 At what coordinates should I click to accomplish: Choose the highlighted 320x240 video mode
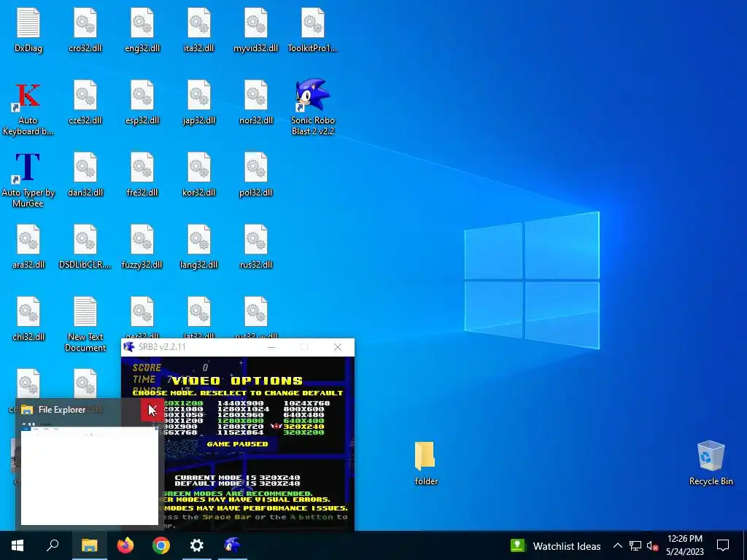point(304,426)
